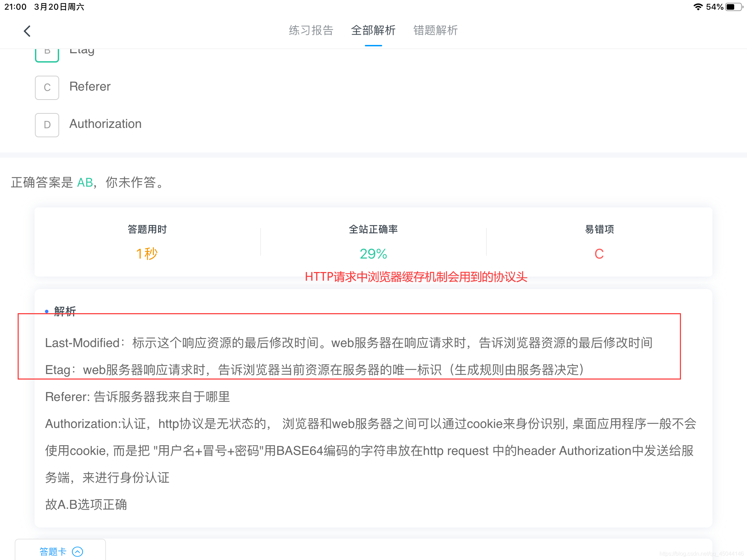Click the Referer explanation line
This screenshot has height=560, width=747.
click(138, 397)
